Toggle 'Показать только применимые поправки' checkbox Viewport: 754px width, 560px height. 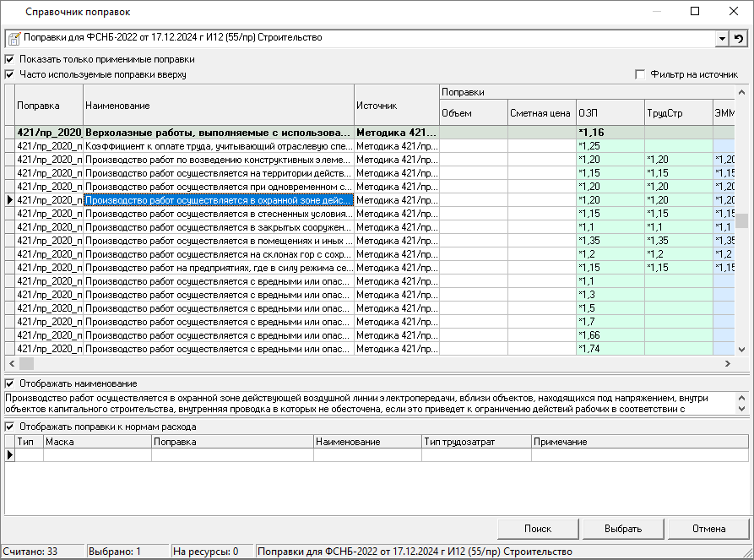(x=10, y=60)
